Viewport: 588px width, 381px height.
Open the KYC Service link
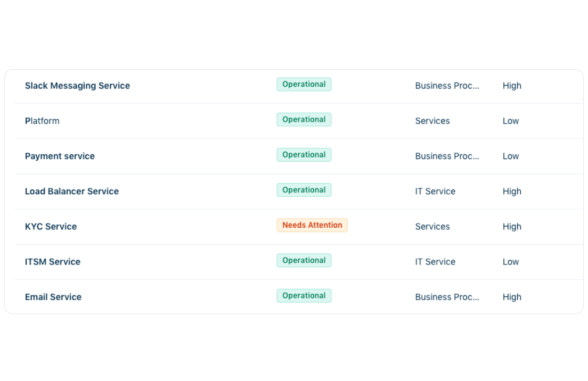tap(51, 226)
